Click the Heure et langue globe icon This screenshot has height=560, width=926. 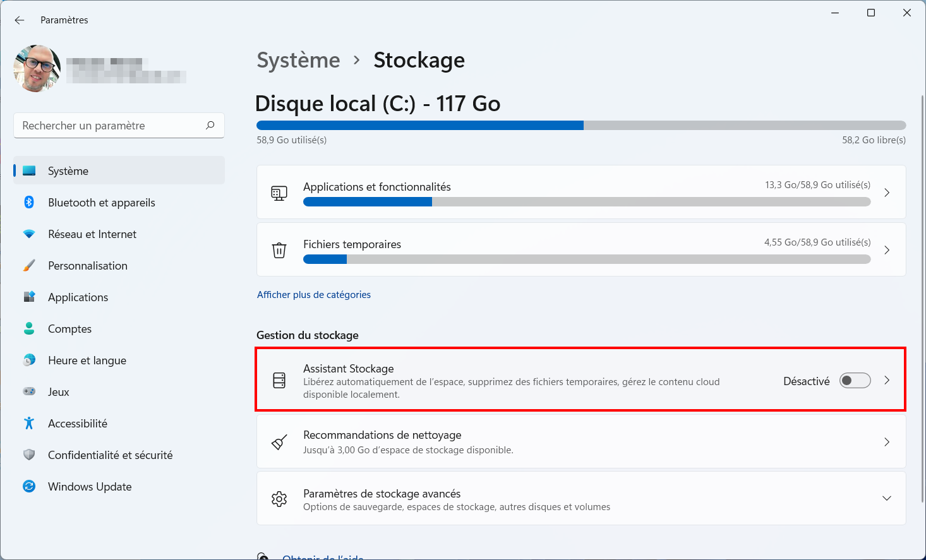[29, 360]
